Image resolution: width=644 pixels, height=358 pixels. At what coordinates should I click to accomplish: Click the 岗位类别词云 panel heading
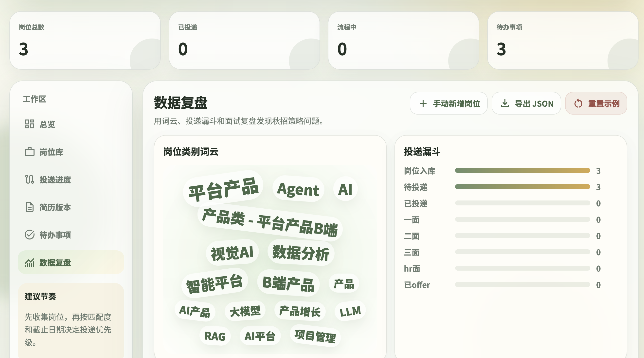click(x=191, y=151)
